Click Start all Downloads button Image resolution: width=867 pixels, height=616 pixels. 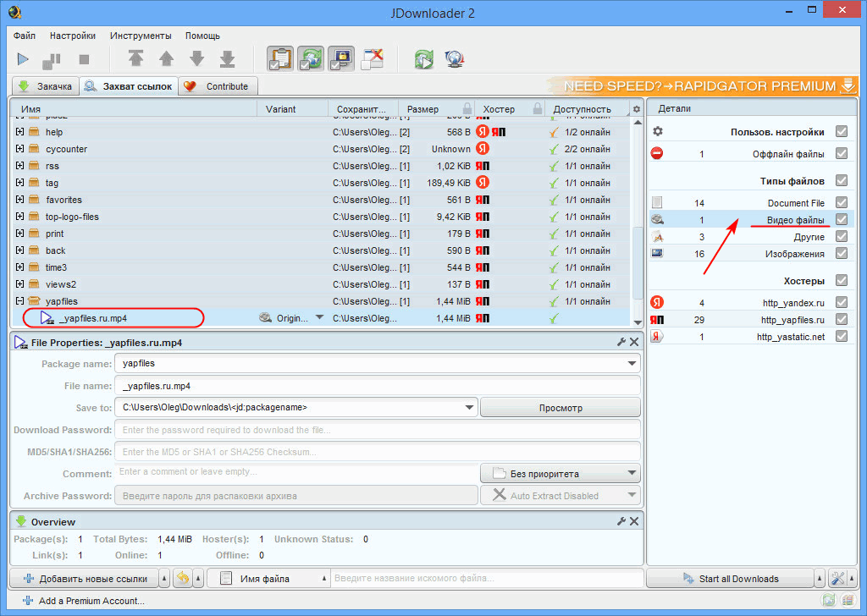[731, 579]
